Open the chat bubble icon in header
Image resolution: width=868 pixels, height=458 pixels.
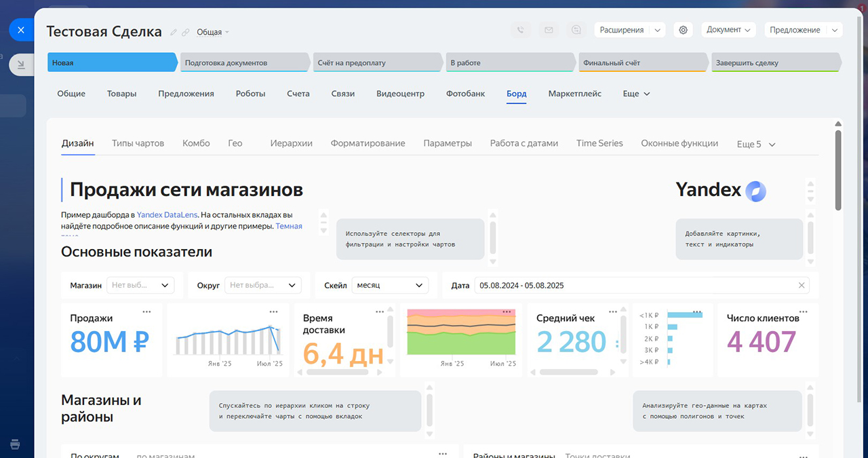(576, 30)
